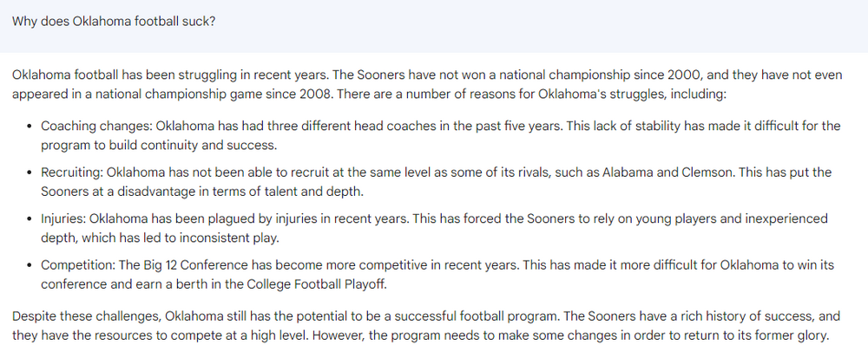Click the bullet dot before 'Injuries'
Image resolution: width=868 pixels, height=358 pixels.
click(x=30, y=218)
